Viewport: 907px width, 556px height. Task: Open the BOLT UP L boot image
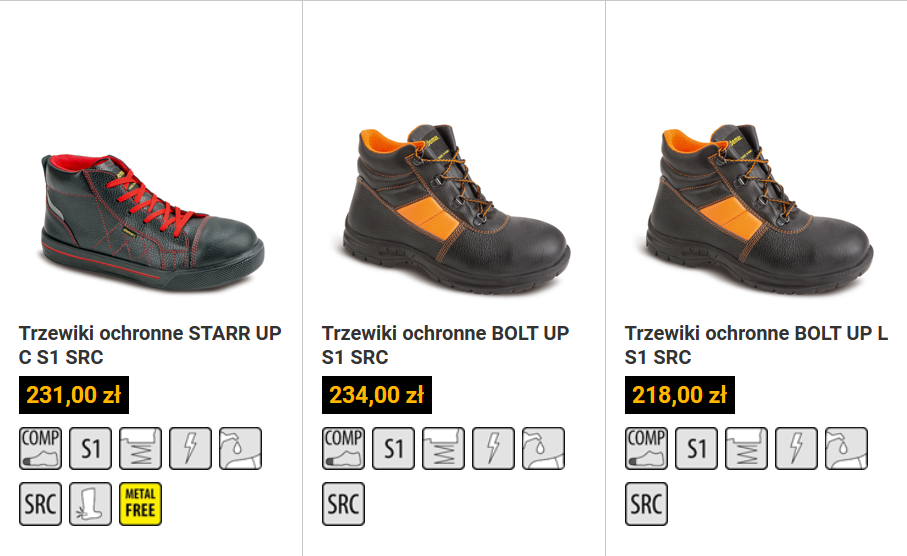[759, 208]
